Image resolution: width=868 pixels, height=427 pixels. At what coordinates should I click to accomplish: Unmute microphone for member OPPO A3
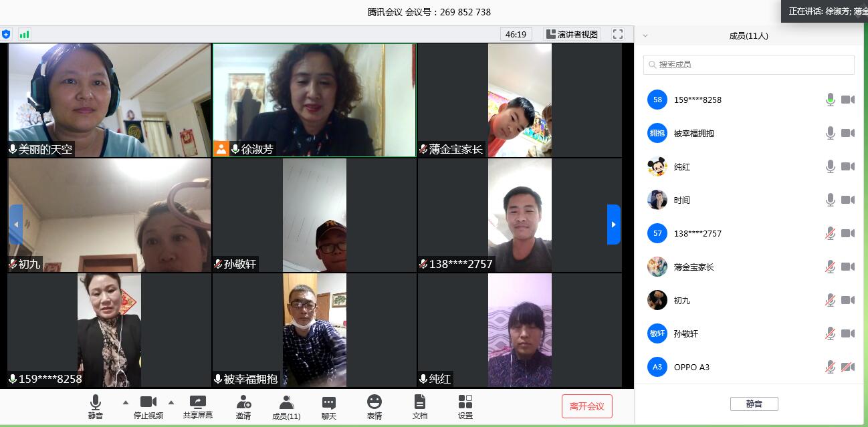831,367
